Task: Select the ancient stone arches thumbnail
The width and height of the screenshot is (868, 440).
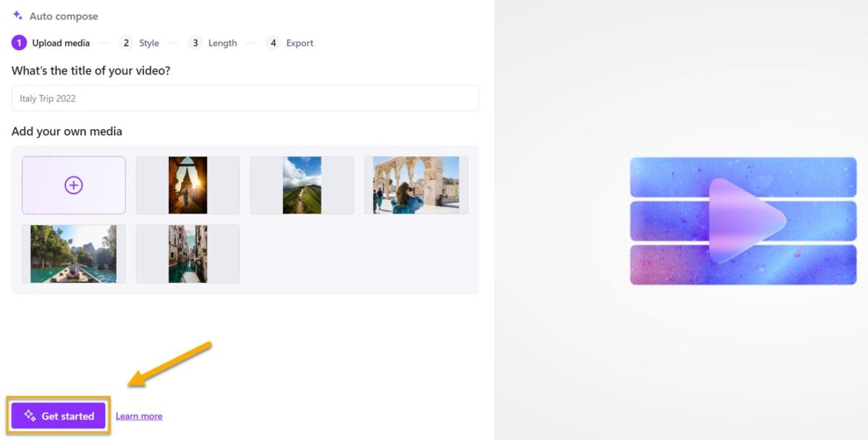Action: pos(416,184)
